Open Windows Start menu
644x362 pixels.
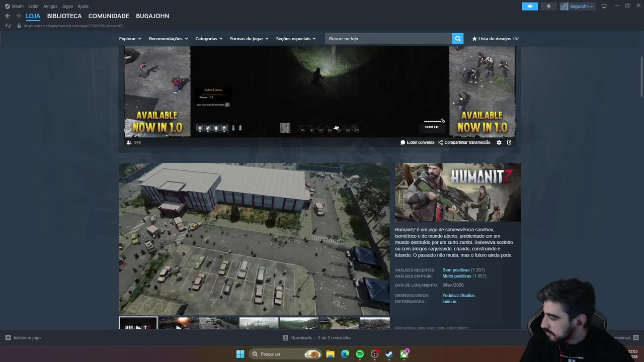pyautogui.click(x=240, y=354)
